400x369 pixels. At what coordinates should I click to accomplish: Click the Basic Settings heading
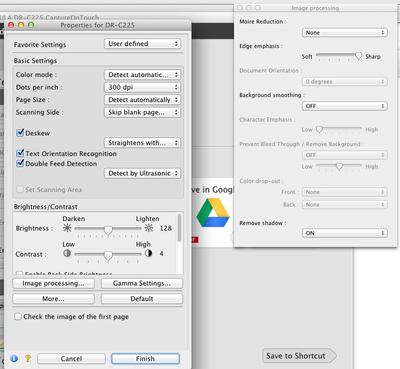(35, 61)
